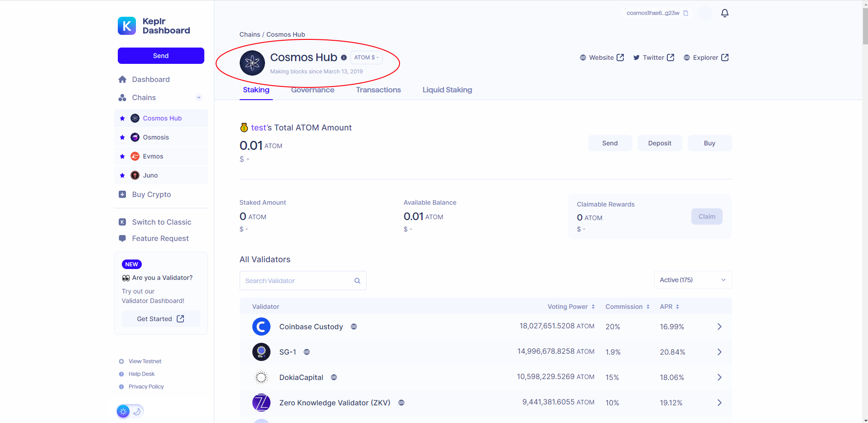Click the Zero Knowledge Validator logo

click(x=261, y=403)
